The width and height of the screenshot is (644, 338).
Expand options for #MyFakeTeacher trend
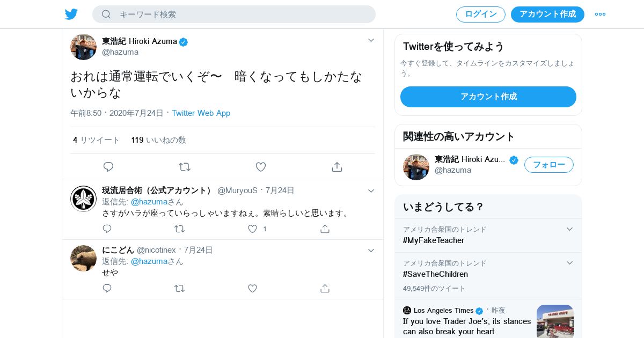point(569,229)
